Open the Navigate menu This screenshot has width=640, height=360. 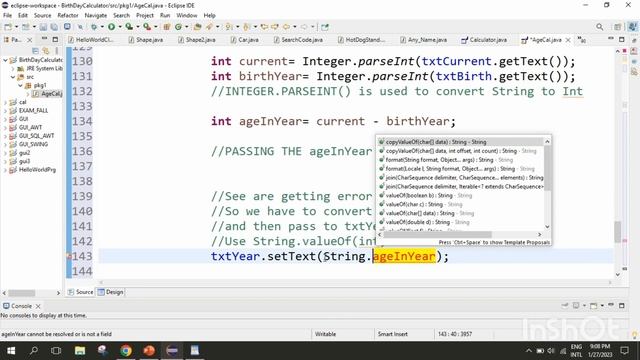(96, 15)
